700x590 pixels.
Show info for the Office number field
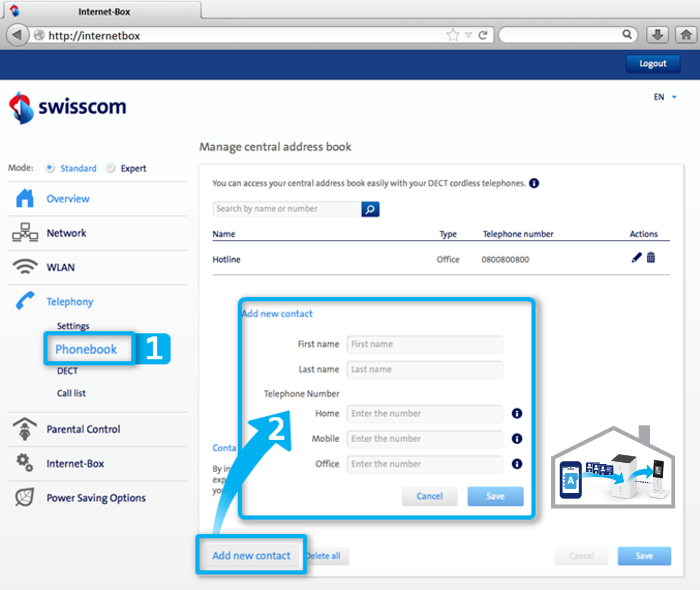coord(517,464)
